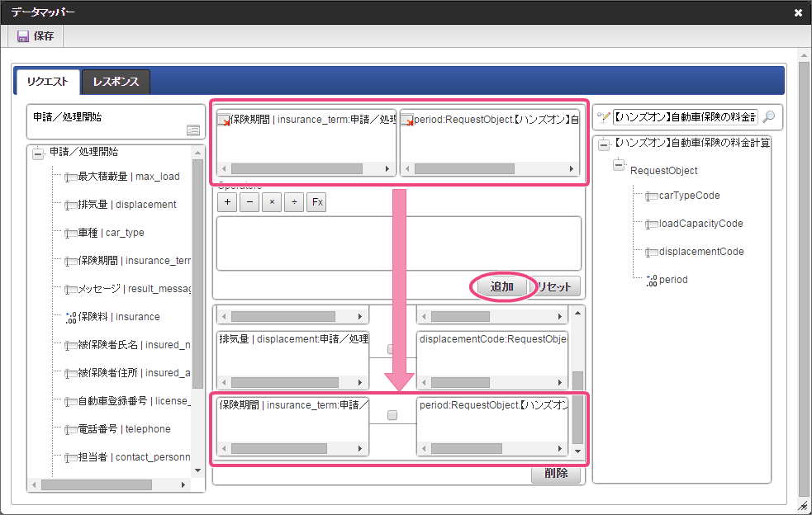The width and height of the screenshot is (812, 515).
Task: Click the minus operator button
Action: [249, 202]
